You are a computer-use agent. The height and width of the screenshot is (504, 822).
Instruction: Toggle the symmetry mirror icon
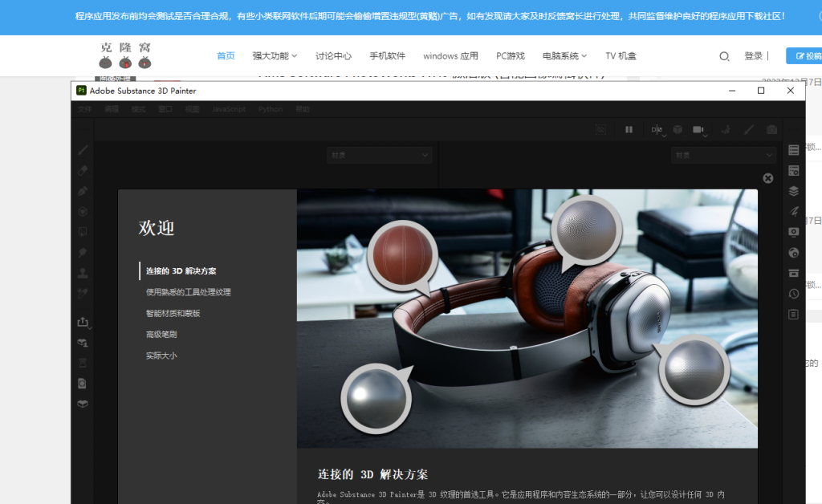coord(657,129)
